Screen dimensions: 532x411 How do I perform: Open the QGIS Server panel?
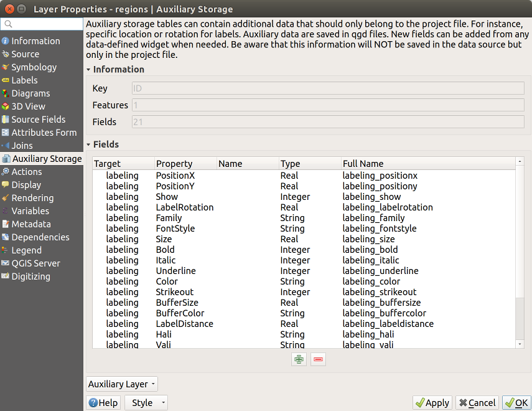click(x=33, y=263)
